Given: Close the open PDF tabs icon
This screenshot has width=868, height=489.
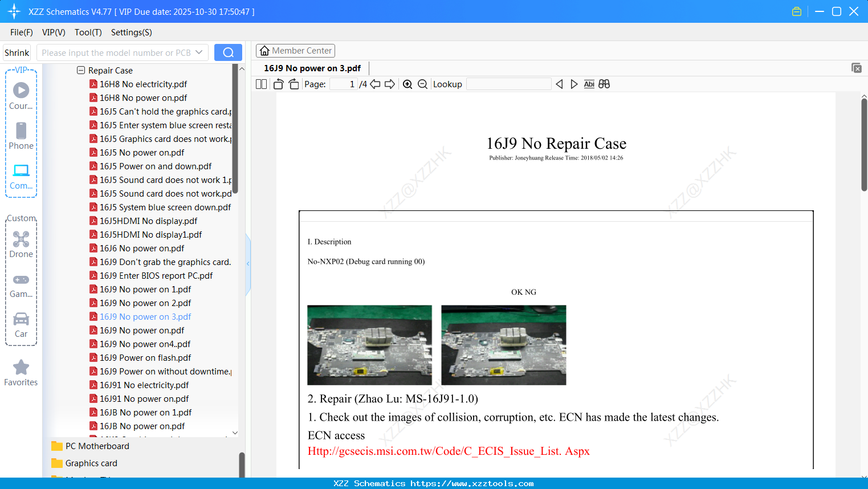Looking at the screenshot, I should point(857,68).
